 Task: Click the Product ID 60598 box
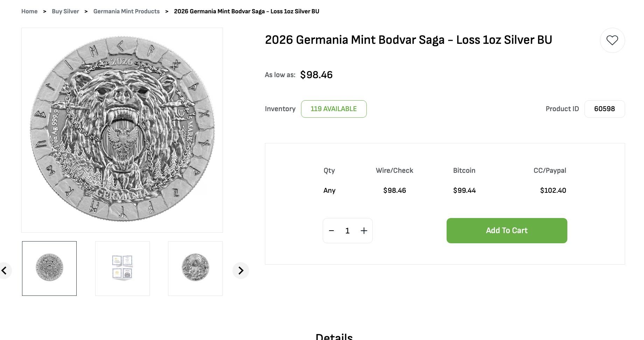pos(604,109)
